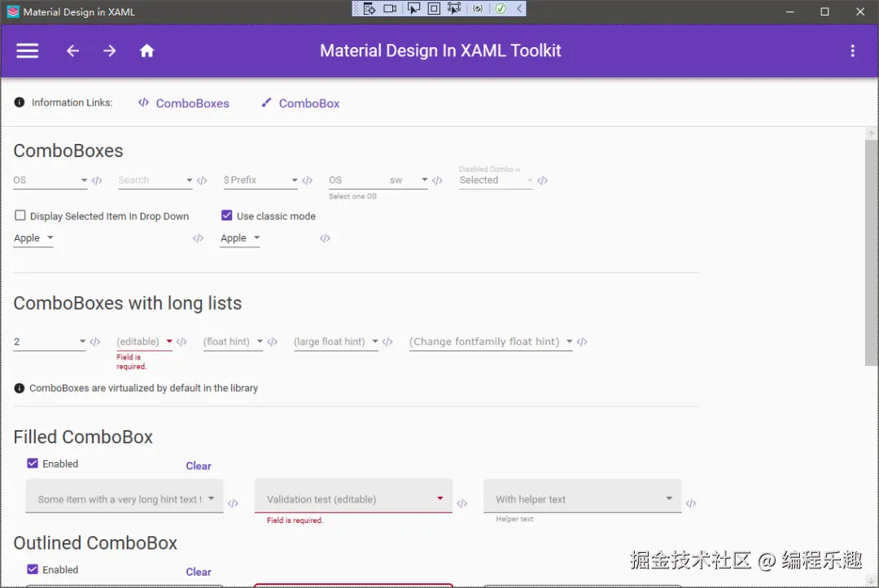
Task: View code for the filled long hint text combo
Action: click(x=234, y=503)
